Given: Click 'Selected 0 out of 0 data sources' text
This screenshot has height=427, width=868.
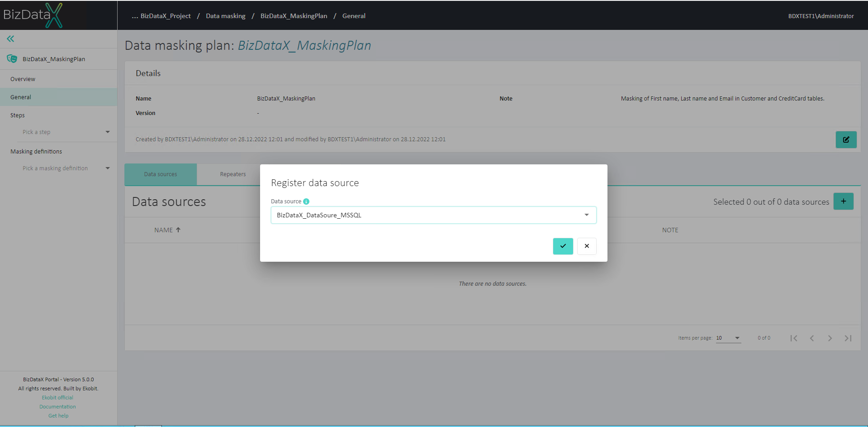Looking at the screenshot, I should click(x=771, y=202).
